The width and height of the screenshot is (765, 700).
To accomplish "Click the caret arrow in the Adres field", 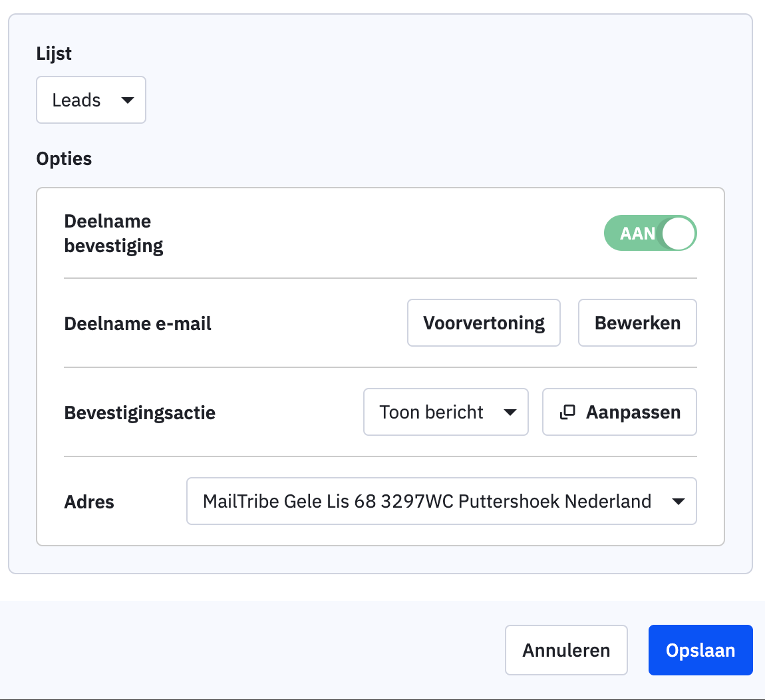I will coord(679,502).
